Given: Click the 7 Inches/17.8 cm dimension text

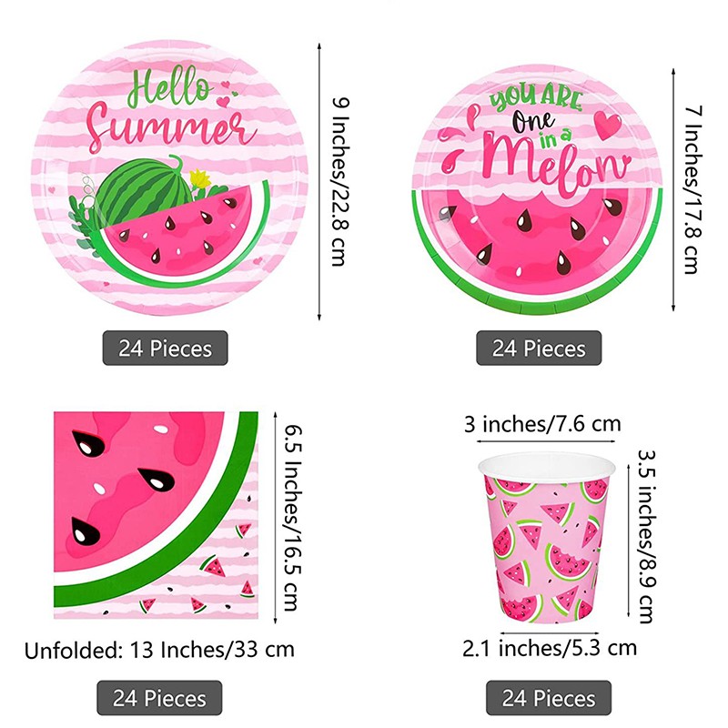Looking at the screenshot, I should (693, 190).
